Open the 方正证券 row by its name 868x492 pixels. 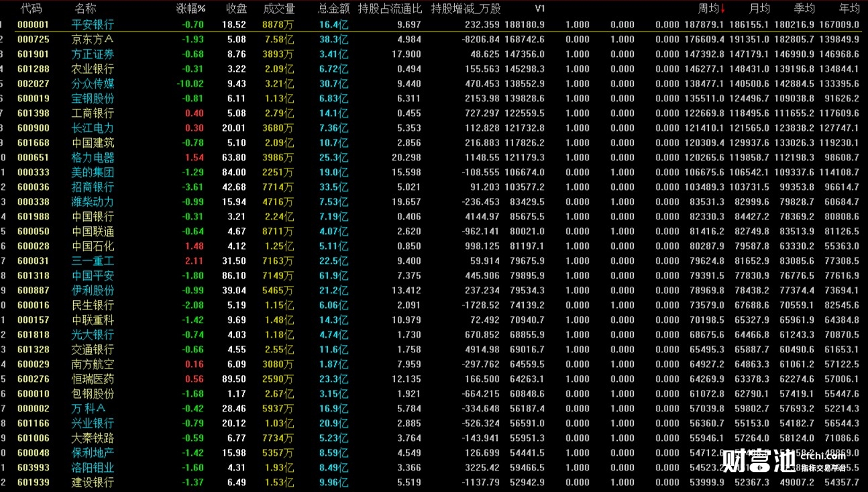(93, 54)
